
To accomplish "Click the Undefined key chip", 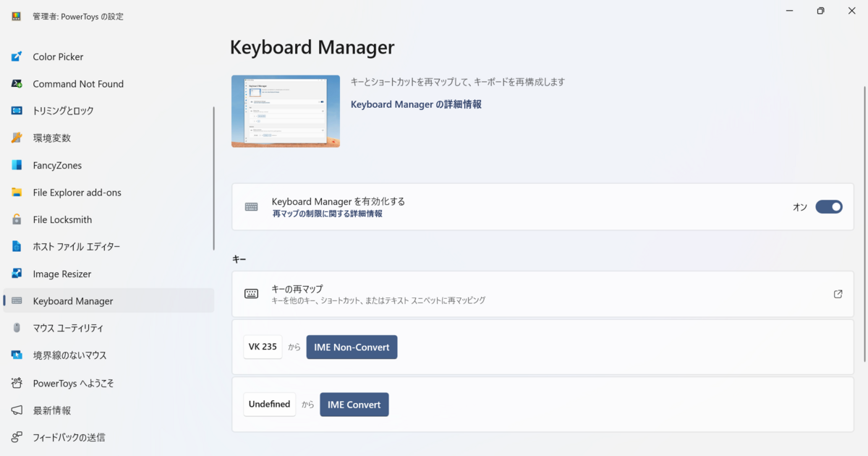I will pyautogui.click(x=270, y=404).
